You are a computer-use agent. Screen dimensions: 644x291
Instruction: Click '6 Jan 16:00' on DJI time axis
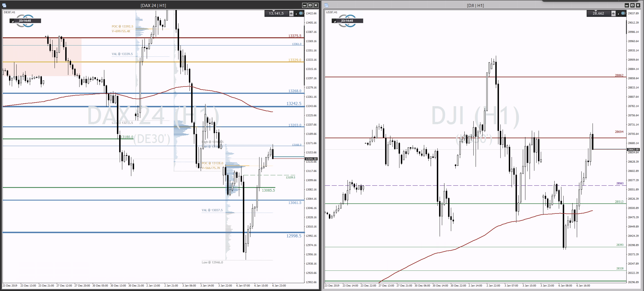click(x=583, y=286)
